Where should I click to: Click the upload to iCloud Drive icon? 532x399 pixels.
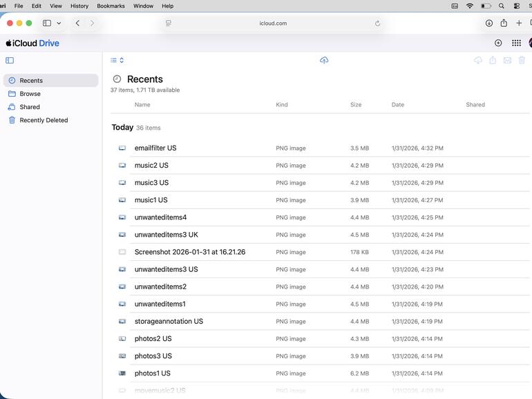click(x=324, y=60)
